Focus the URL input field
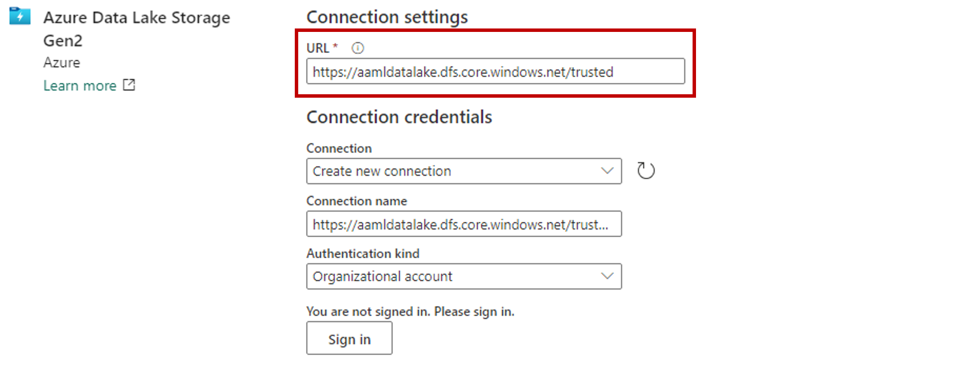980x379 pixels. click(x=495, y=72)
